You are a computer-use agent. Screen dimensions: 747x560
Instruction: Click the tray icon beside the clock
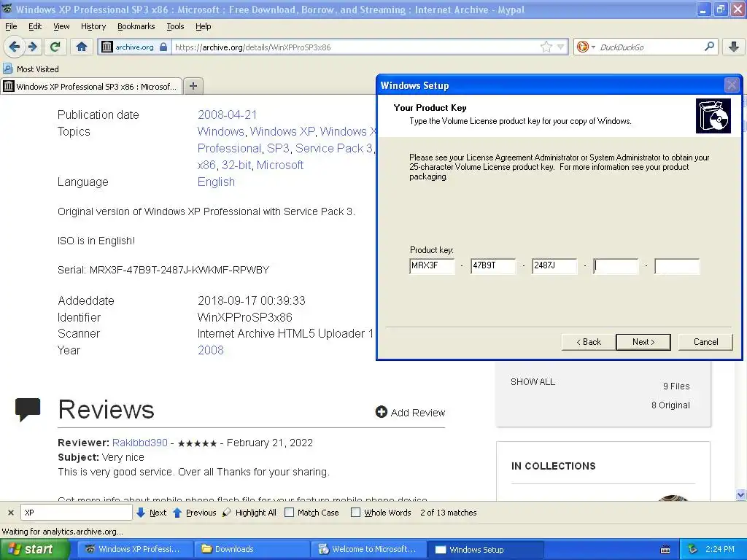coord(693,550)
